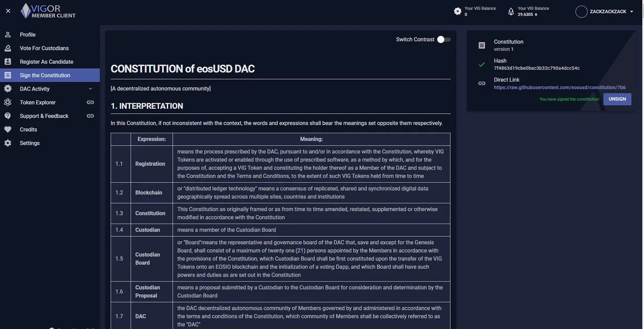644x329 pixels.
Task: Click the Registration expression cell
Action: 150,164
